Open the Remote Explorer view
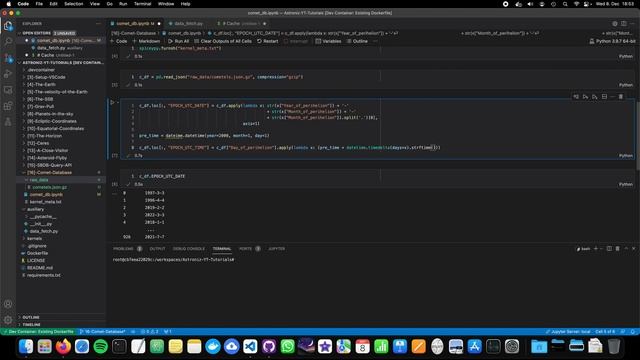 (8, 90)
